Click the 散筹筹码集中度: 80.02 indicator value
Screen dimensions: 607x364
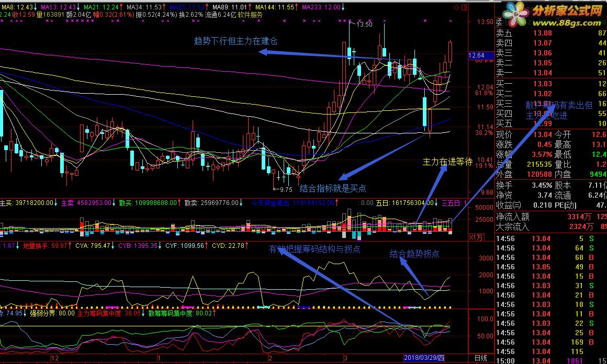181,313
